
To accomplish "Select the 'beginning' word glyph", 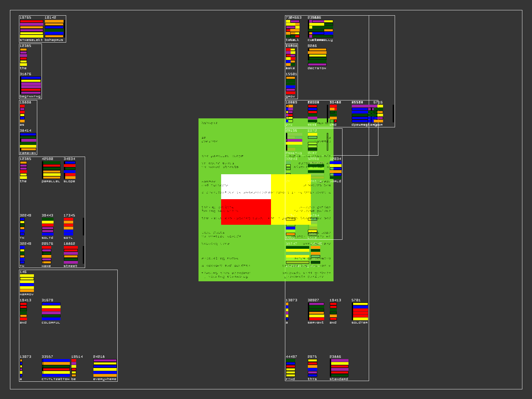I will point(31,85).
